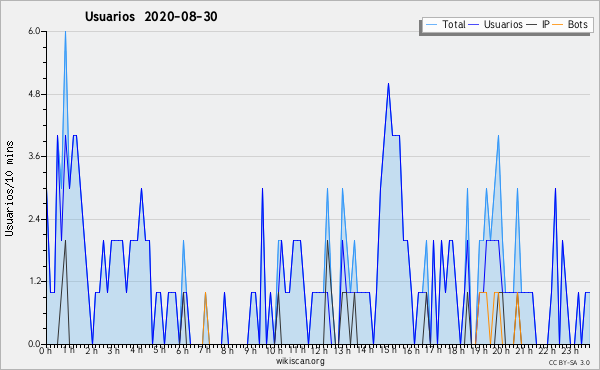
Task: Click the orange Bots spike at 7 h
Action: 205,318
